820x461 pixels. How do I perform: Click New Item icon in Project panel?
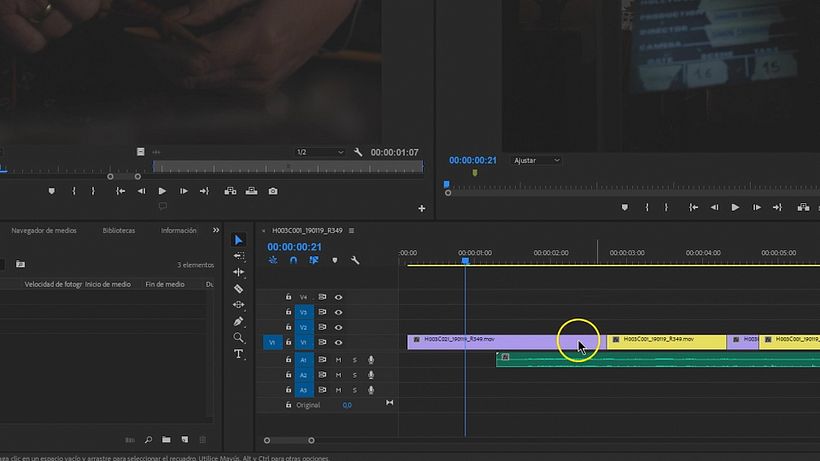click(185, 440)
